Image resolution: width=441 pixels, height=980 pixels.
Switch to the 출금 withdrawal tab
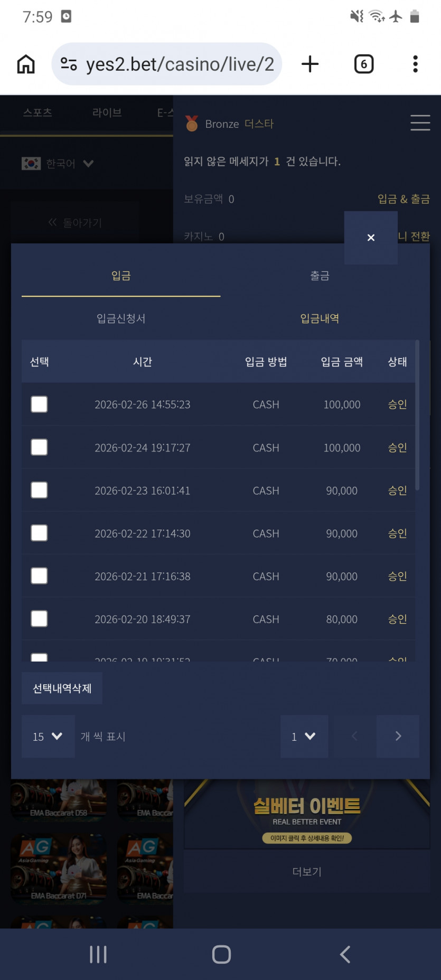(320, 276)
